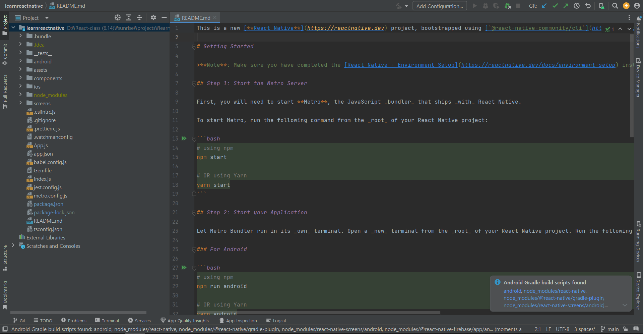Expand the screens folder
Screen dimensions: 644x334
[x=20, y=103]
